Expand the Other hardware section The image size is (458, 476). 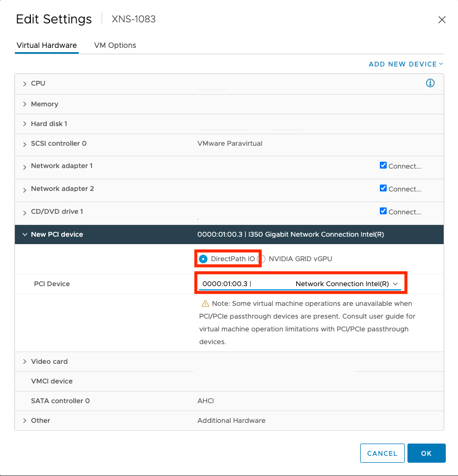(x=25, y=420)
